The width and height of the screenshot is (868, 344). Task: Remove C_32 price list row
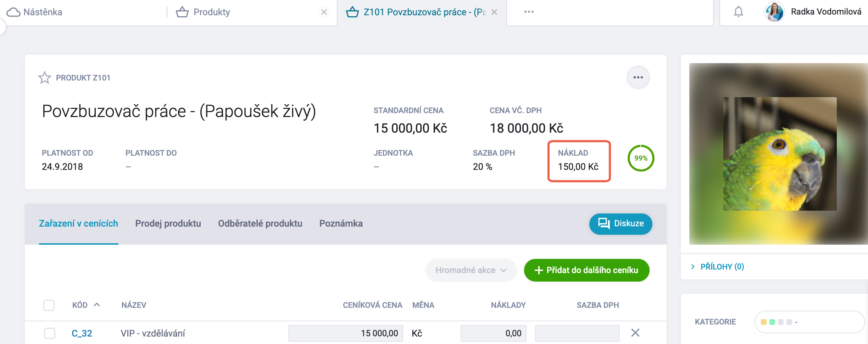635,333
